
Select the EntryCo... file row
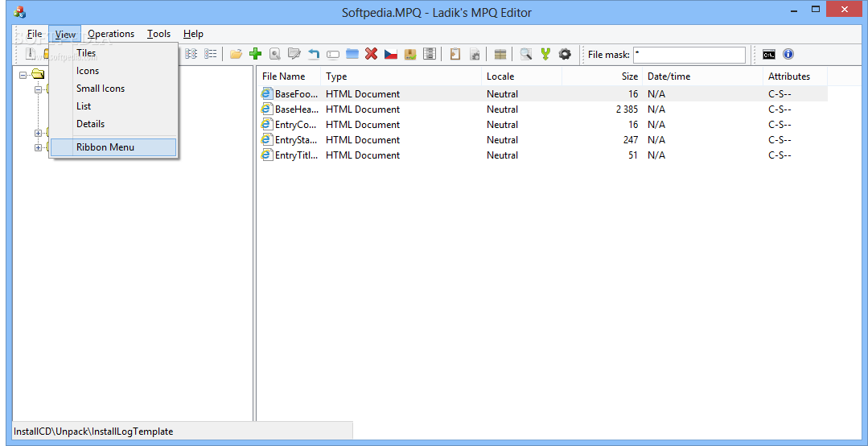[542, 125]
